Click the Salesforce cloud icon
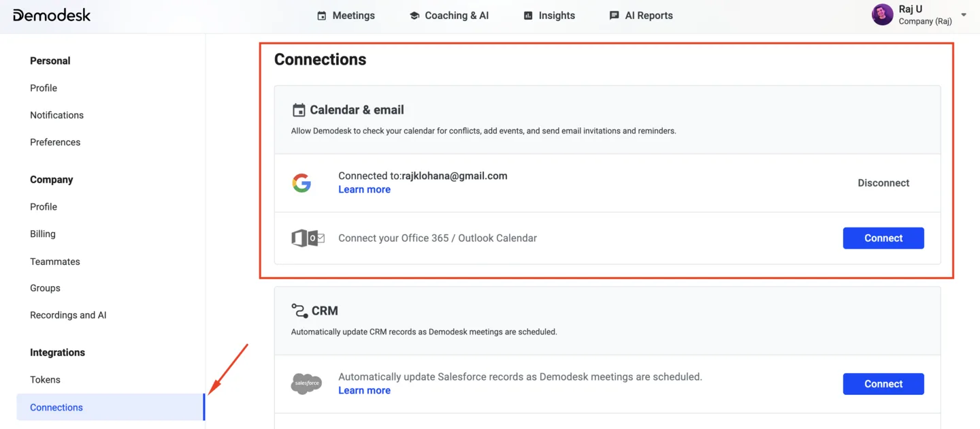 (x=306, y=383)
